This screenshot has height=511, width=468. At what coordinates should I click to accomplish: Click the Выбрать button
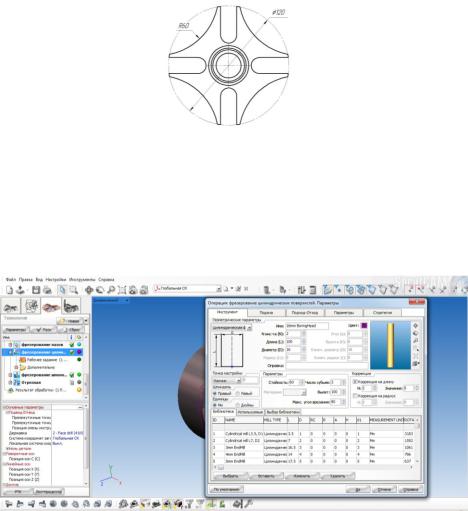tap(230, 476)
